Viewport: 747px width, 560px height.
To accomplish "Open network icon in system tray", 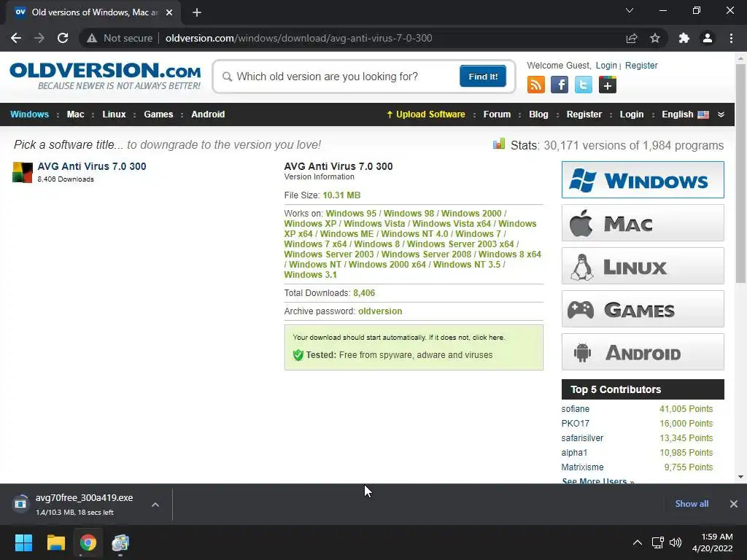I will coord(658,542).
